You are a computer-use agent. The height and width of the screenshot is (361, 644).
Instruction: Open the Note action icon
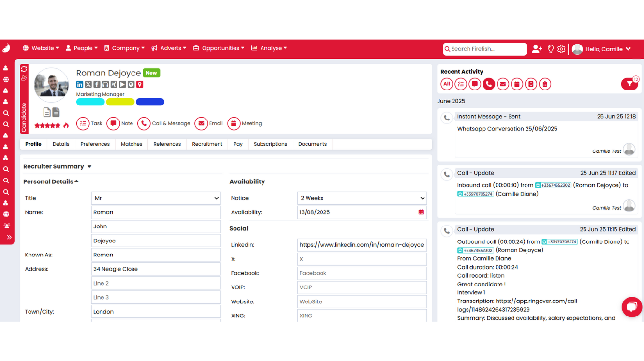click(113, 123)
